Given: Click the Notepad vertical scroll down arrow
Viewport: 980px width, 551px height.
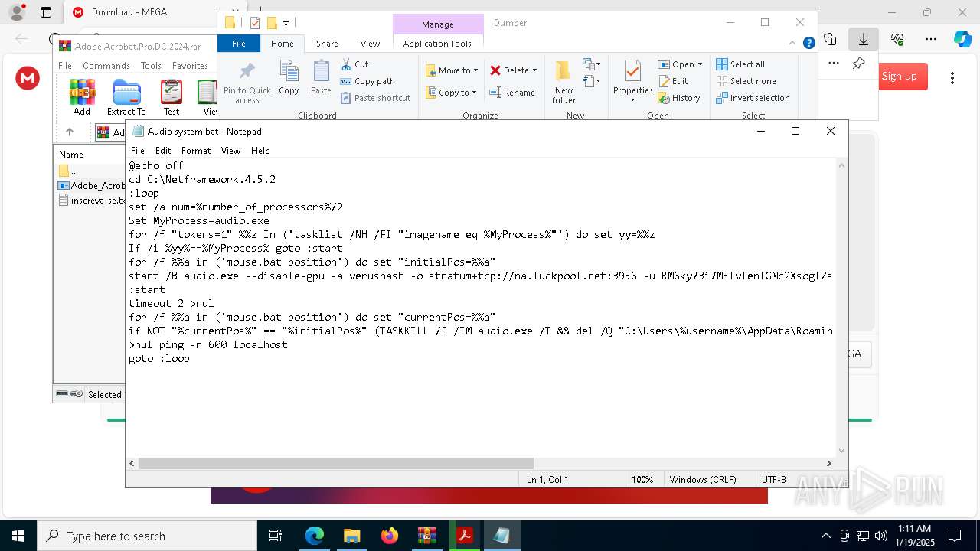Looking at the screenshot, I should (842, 451).
